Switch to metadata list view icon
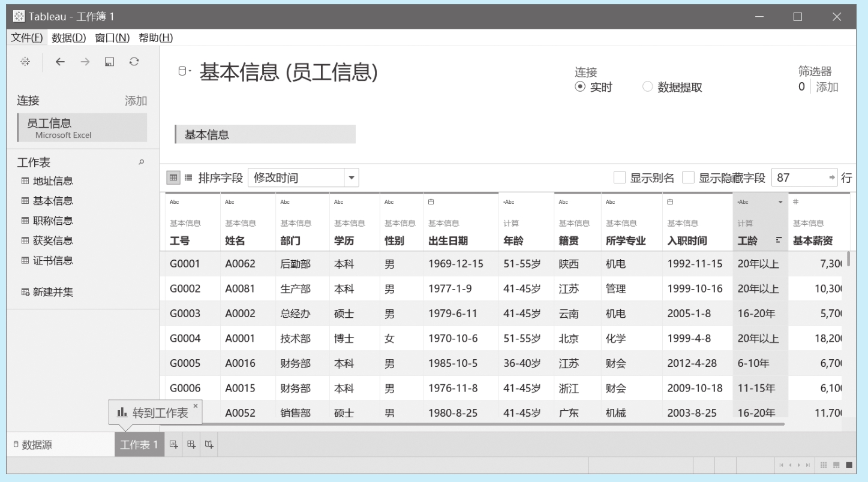 point(188,177)
